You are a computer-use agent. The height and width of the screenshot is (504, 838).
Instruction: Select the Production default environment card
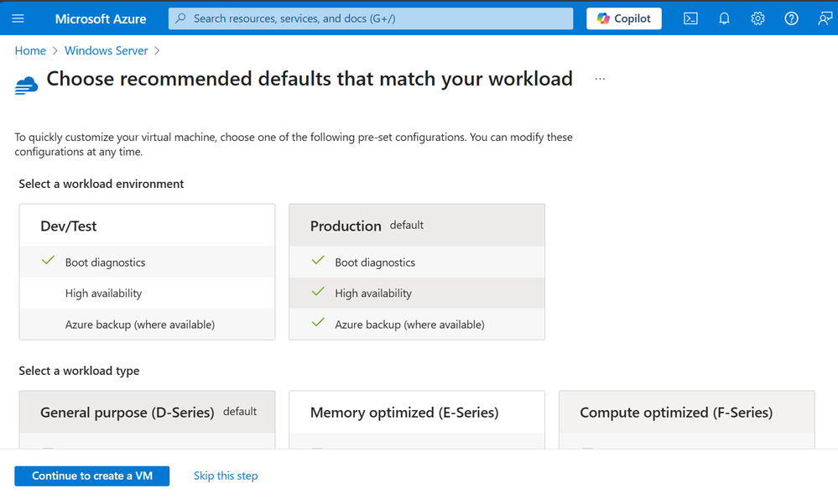(x=417, y=272)
